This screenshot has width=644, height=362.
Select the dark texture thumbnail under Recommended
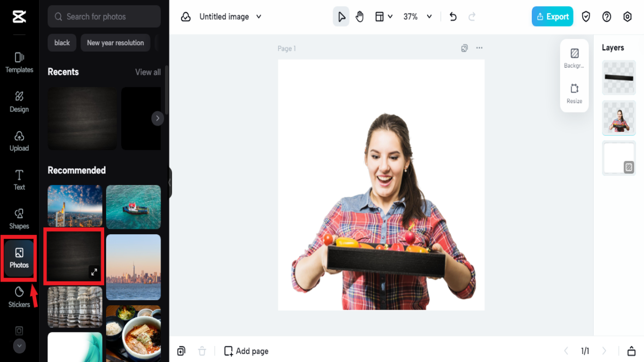(x=74, y=256)
